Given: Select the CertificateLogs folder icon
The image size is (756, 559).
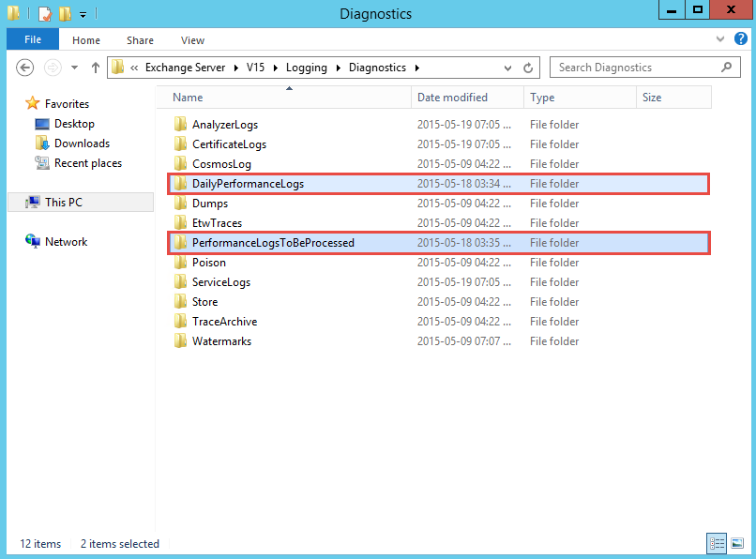Looking at the screenshot, I should coord(180,144).
